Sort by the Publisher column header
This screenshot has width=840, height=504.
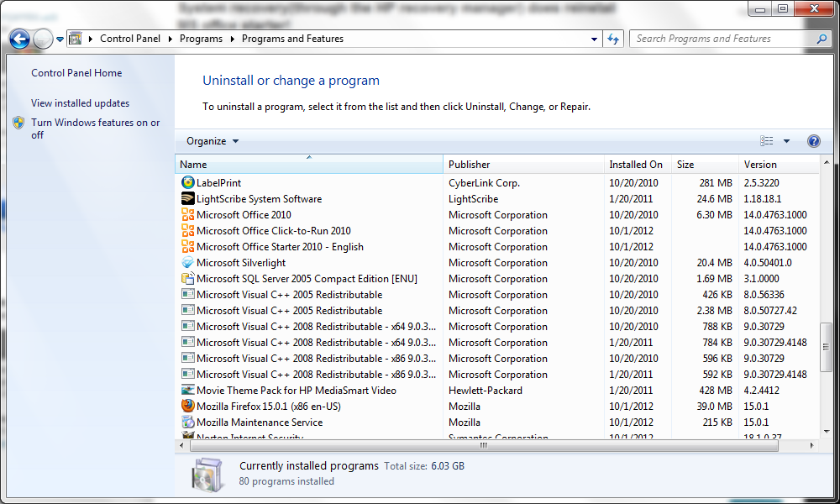523,165
